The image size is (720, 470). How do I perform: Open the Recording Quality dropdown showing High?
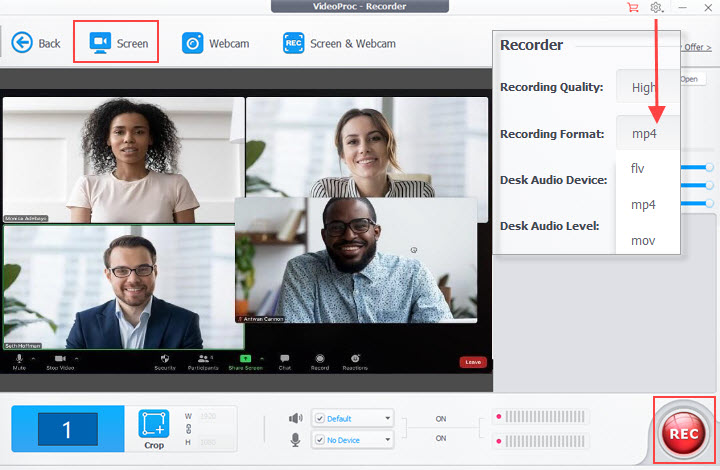[x=647, y=87]
